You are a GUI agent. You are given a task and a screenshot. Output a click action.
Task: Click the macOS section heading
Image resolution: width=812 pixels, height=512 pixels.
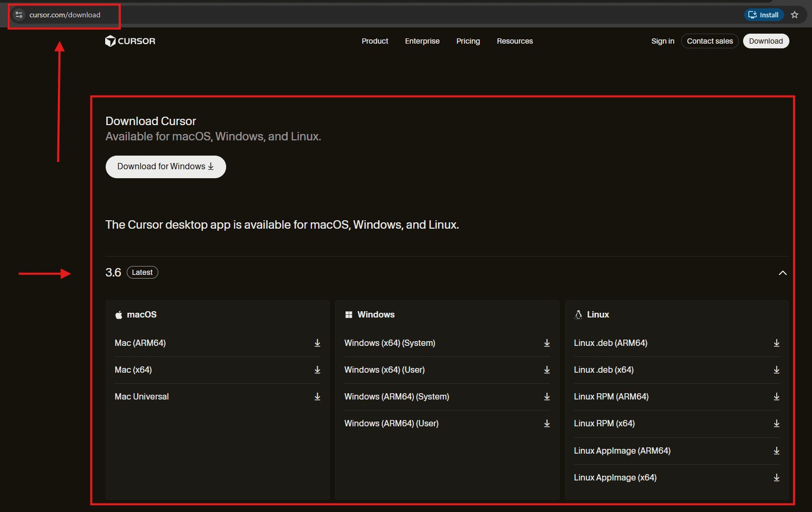141,314
